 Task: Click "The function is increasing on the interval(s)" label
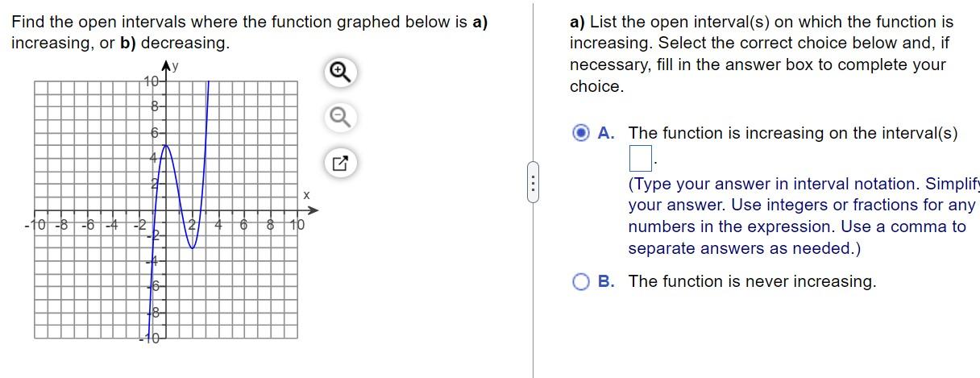coord(793,133)
